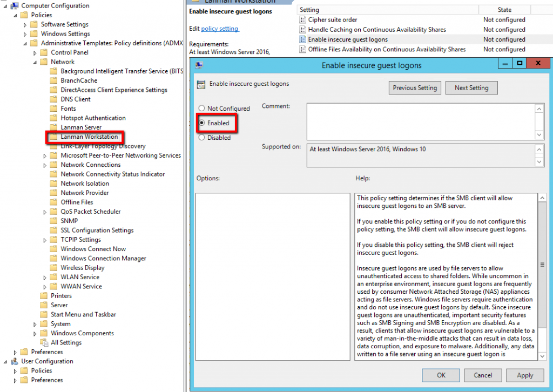Expand the Network Connections node
The height and width of the screenshot is (392, 553).
45,165
